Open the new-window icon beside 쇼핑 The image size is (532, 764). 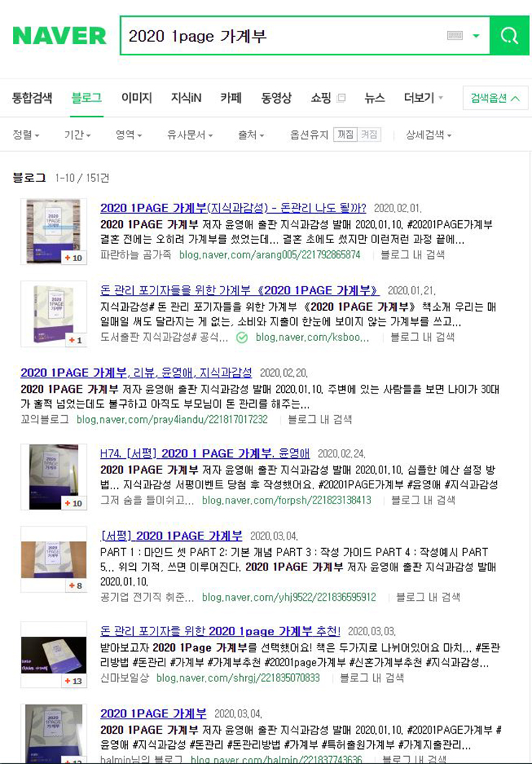click(x=341, y=98)
